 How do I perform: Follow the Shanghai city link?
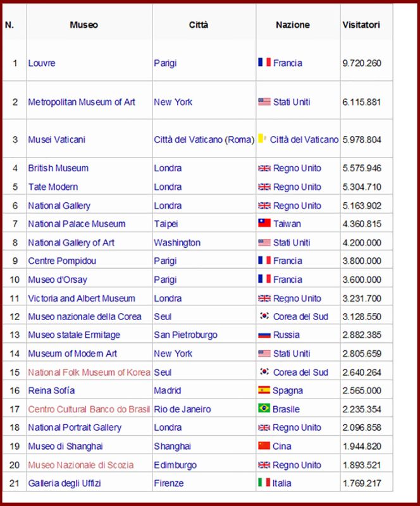[173, 447]
